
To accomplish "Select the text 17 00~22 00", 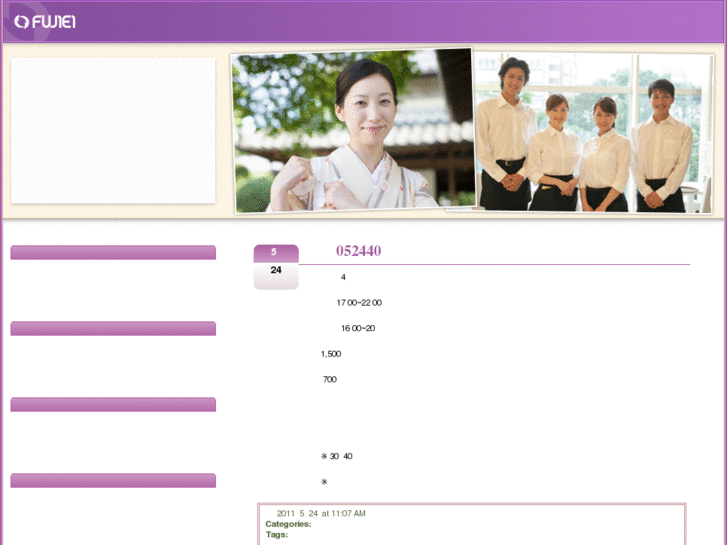I will point(359,303).
